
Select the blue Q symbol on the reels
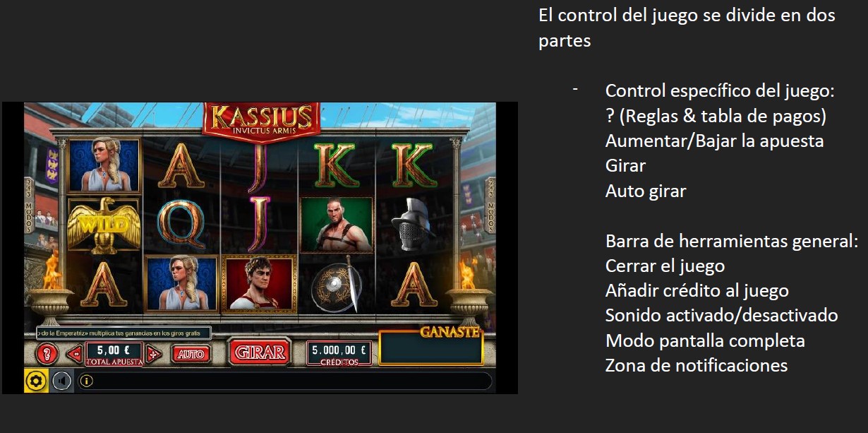coord(181,223)
